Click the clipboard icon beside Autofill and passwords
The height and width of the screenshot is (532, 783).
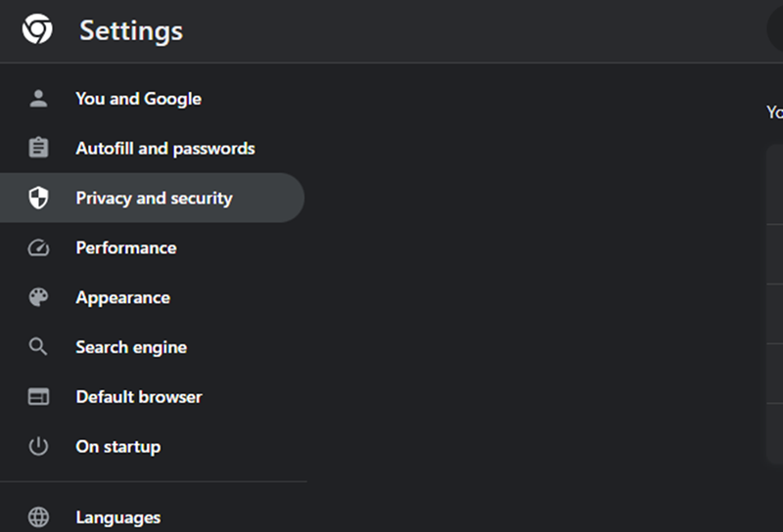pos(38,148)
